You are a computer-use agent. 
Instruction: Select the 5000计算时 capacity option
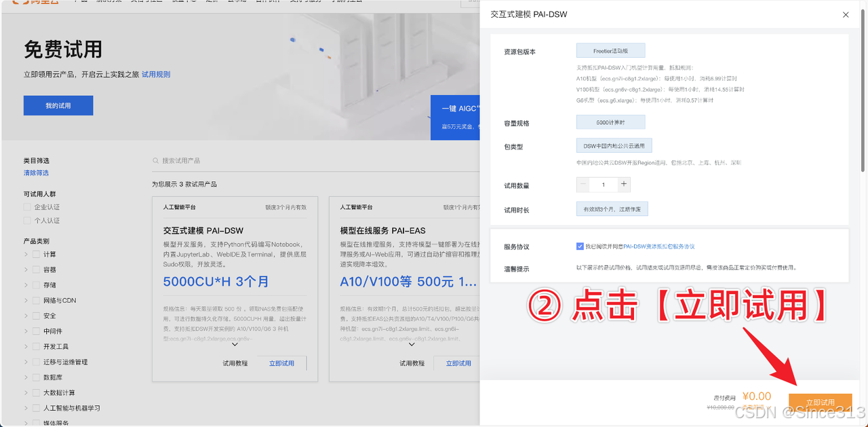click(x=610, y=123)
